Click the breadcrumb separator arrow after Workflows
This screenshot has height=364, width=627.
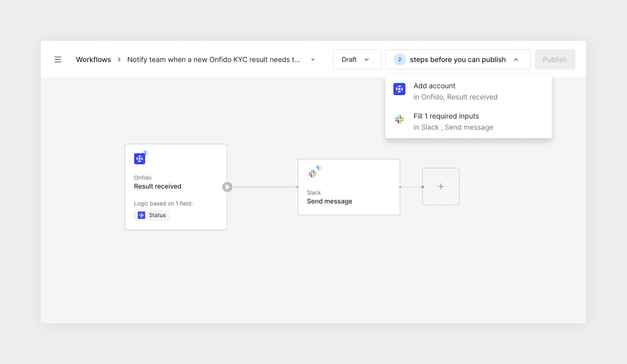click(119, 60)
